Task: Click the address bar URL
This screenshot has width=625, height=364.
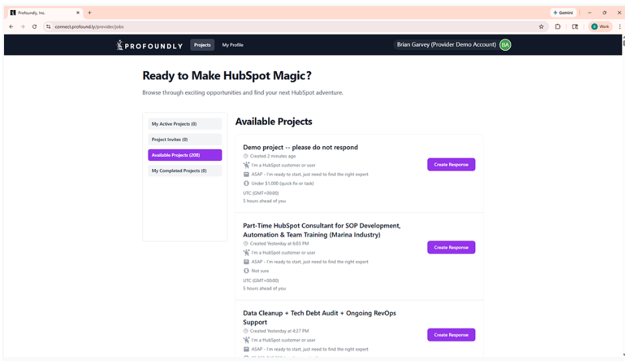Action: click(89, 27)
